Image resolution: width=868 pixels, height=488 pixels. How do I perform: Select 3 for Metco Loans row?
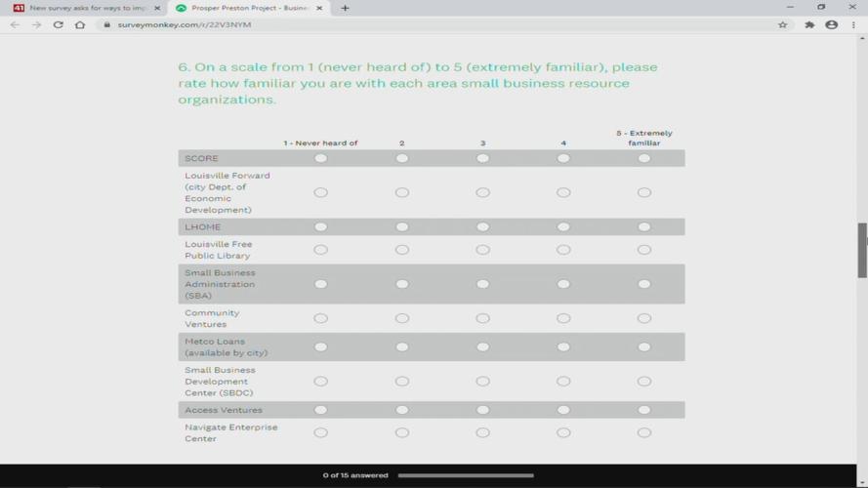click(x=482, y=346)
